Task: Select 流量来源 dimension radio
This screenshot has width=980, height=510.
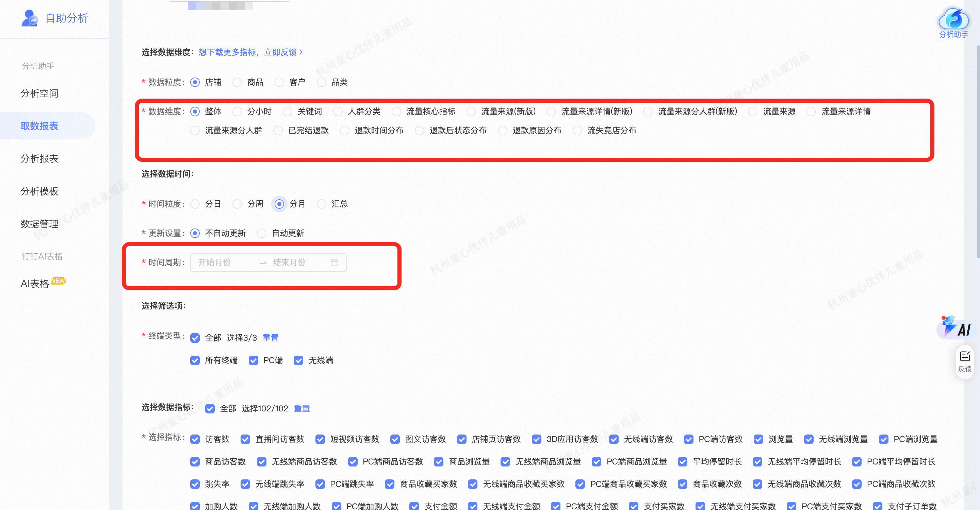Action: point(753,112)
